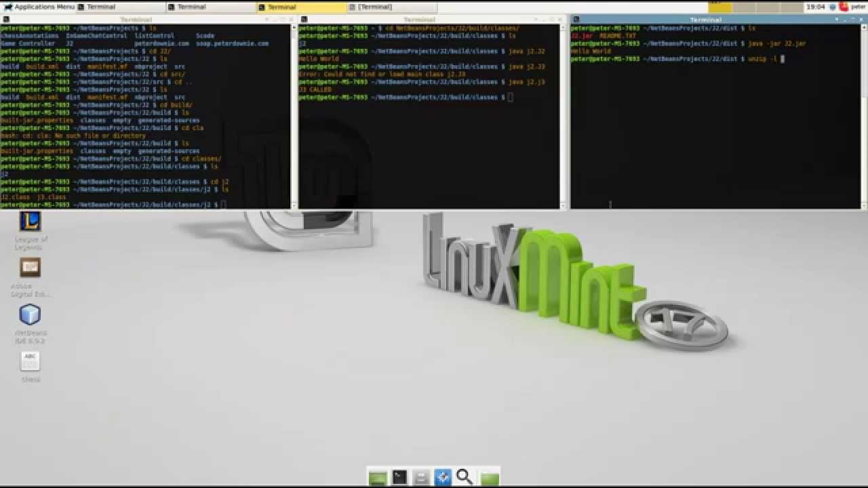Image resolution: width=868 pixels, height=488 pixels.
Task: Open the gray file manager dock icon
Action: click(421, 477)
